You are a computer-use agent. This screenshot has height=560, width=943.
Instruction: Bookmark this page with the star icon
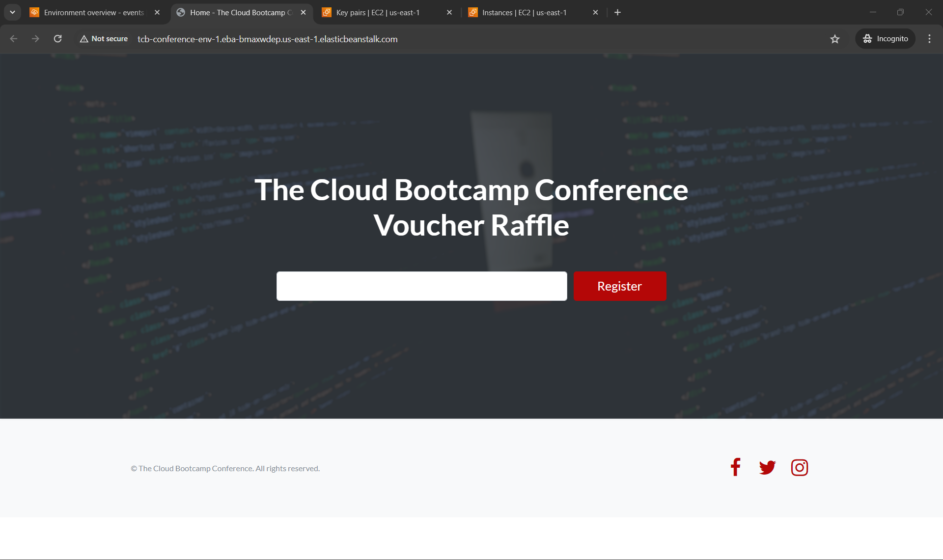(835, 39)
